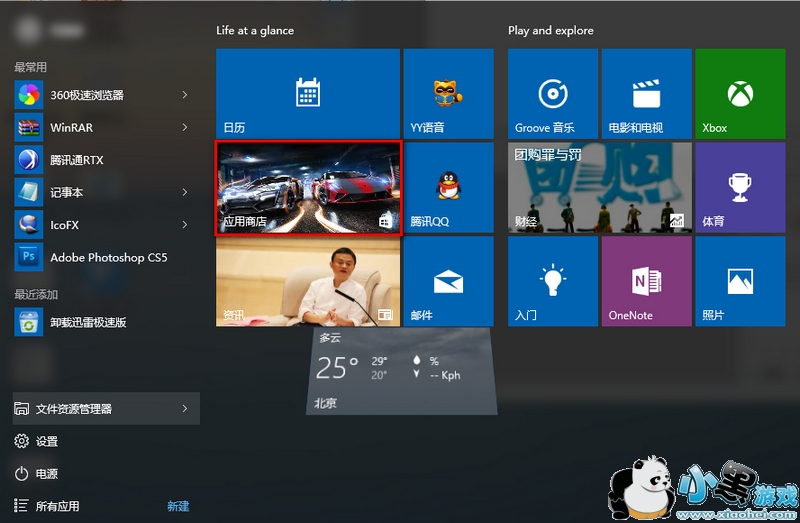Open the 电影和电视 tile
800x523 pixels.
[x=646, y=93]
